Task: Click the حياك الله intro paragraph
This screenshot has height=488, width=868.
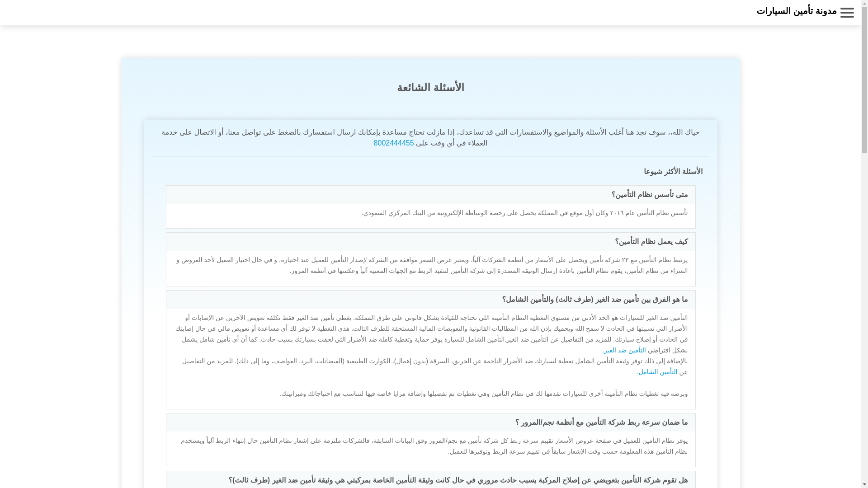Action: tap(430, 132)
